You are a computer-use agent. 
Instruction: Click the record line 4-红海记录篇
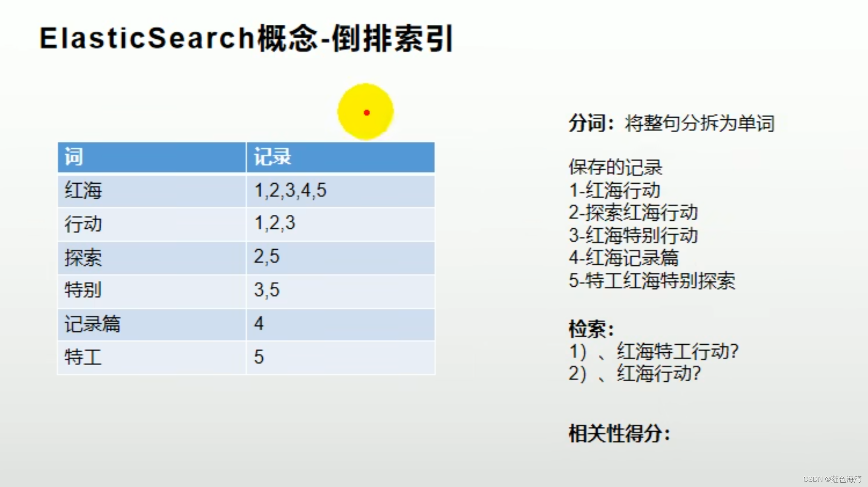pyautogui.click(x=624, y=258)
